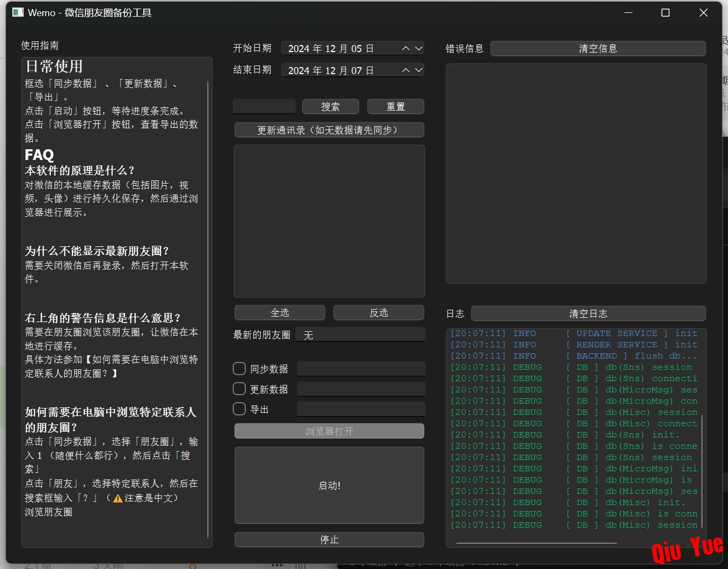Click the 为什么不能显示最新朋友圈? question

[97, 251]
